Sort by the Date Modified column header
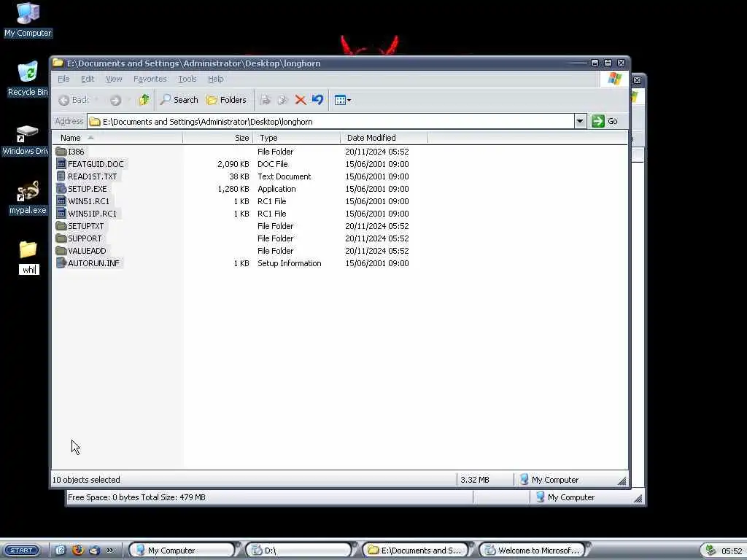This screenshot has height=560, width=747. coord(384,138)
